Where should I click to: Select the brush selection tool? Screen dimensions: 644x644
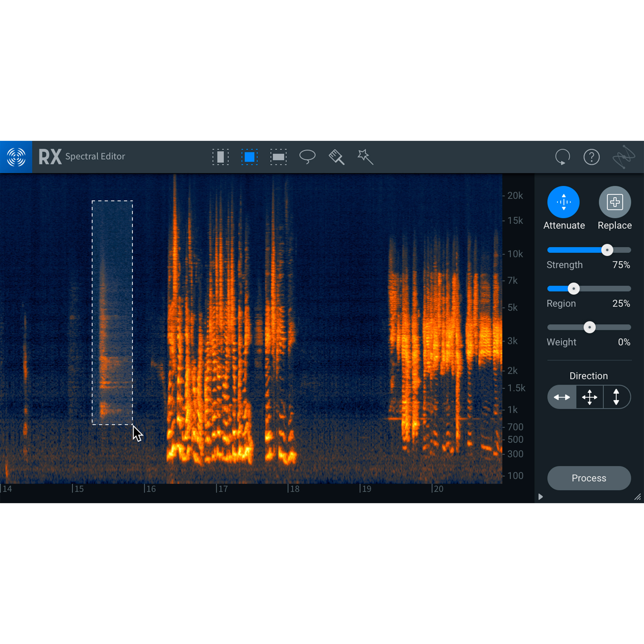(336, 157)
